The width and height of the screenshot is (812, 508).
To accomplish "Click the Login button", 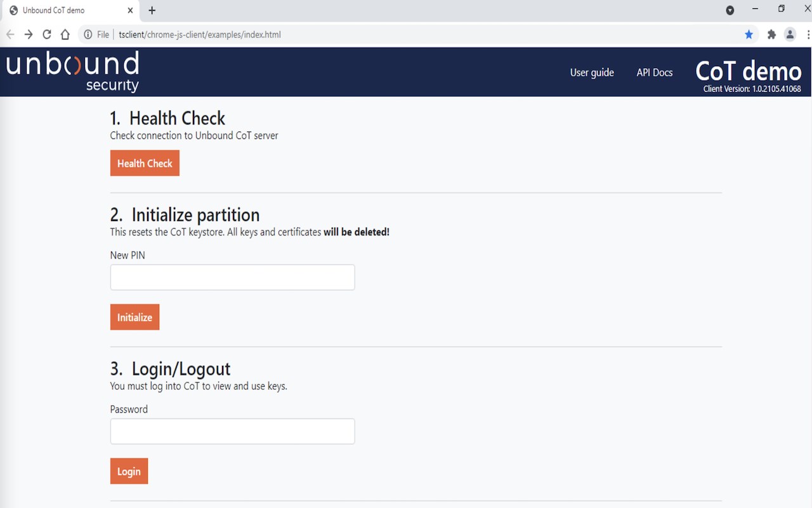I will click(x=129, y=471).
